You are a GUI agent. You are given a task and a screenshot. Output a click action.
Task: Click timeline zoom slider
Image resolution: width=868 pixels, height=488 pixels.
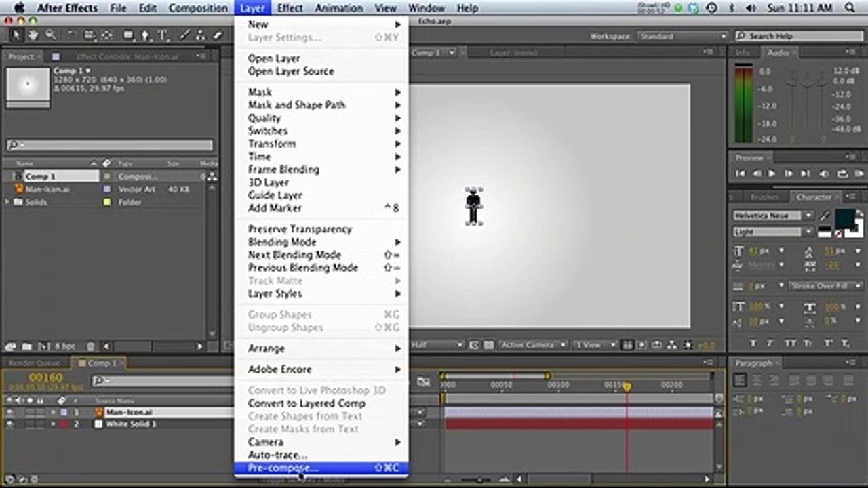(x=479, y=480)
